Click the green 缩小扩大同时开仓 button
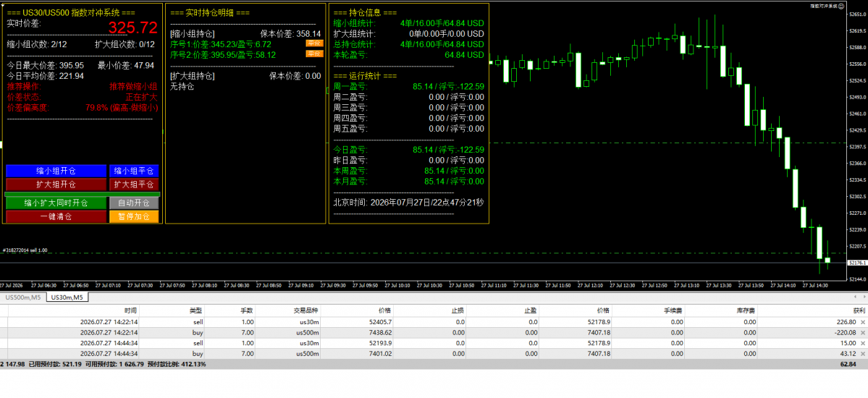The width and height of the screenshot is (868, 398). (x=56, y=203)
